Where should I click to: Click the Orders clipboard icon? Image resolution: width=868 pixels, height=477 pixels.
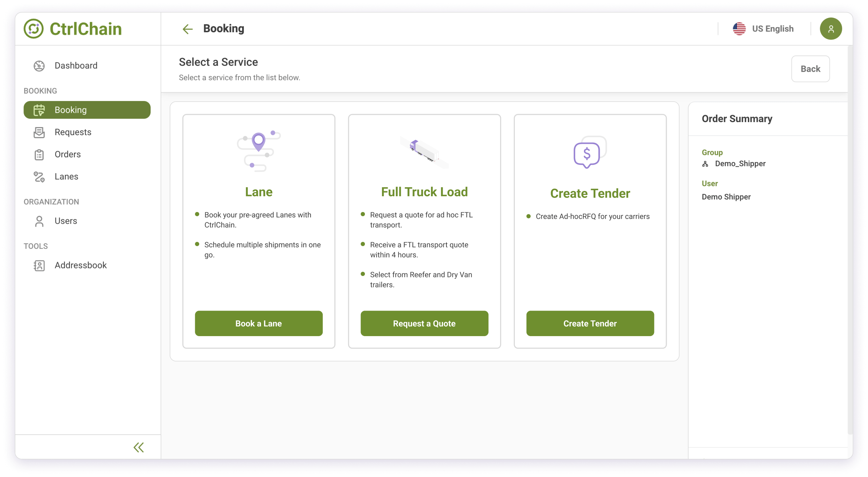coord(39,154)
